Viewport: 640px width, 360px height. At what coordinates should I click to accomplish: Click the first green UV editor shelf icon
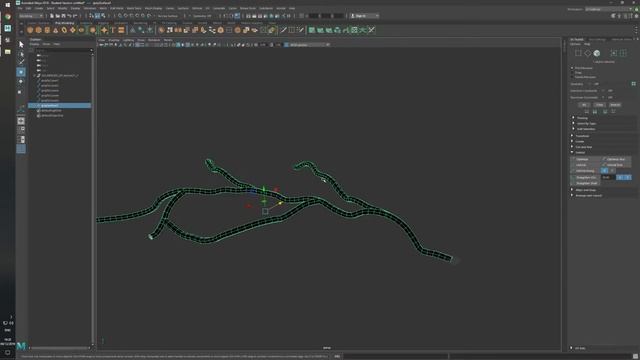(x=312, y=30)
